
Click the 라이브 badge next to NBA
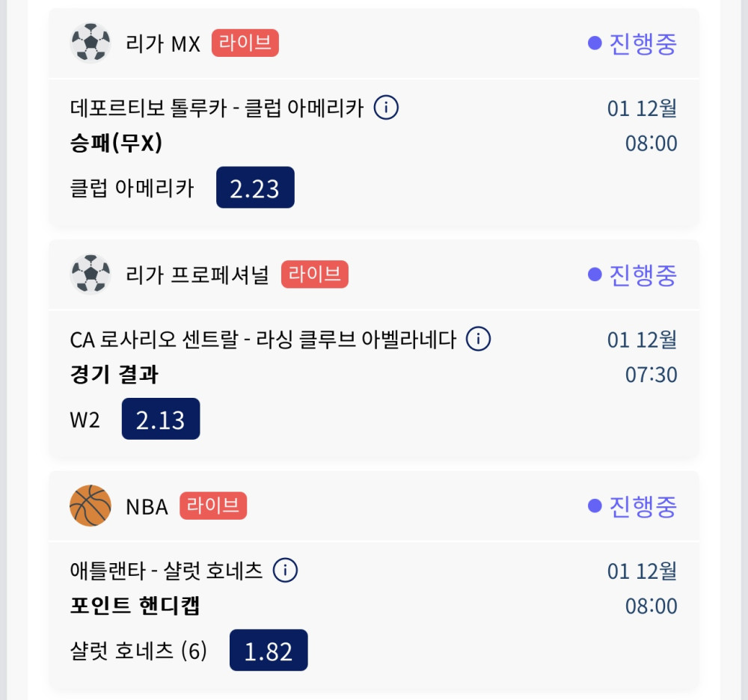click(x=212, y=506)
